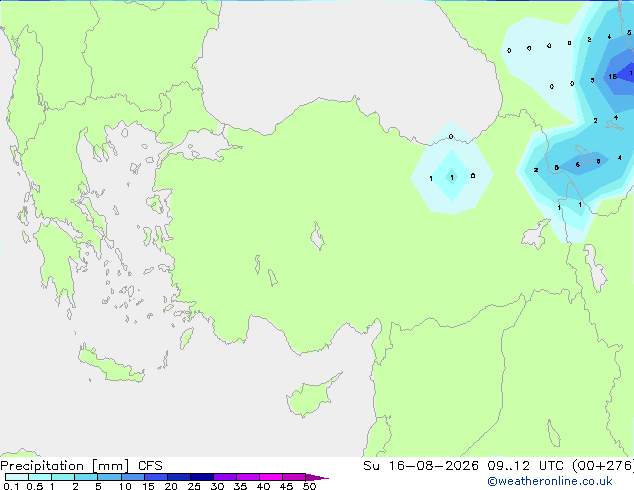
Task: Click the legend value label 0.5
Action: point(35,486)
